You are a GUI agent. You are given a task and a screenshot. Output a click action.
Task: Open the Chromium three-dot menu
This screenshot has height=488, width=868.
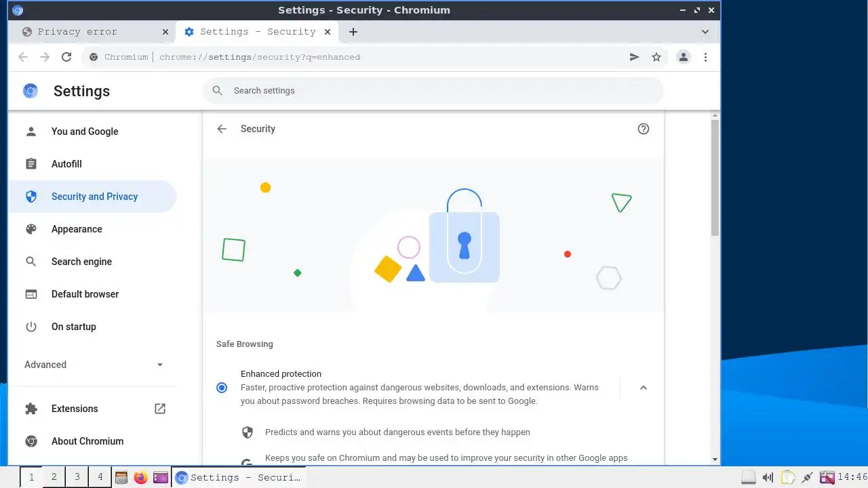pyautogui.click(x=705, y=57)
